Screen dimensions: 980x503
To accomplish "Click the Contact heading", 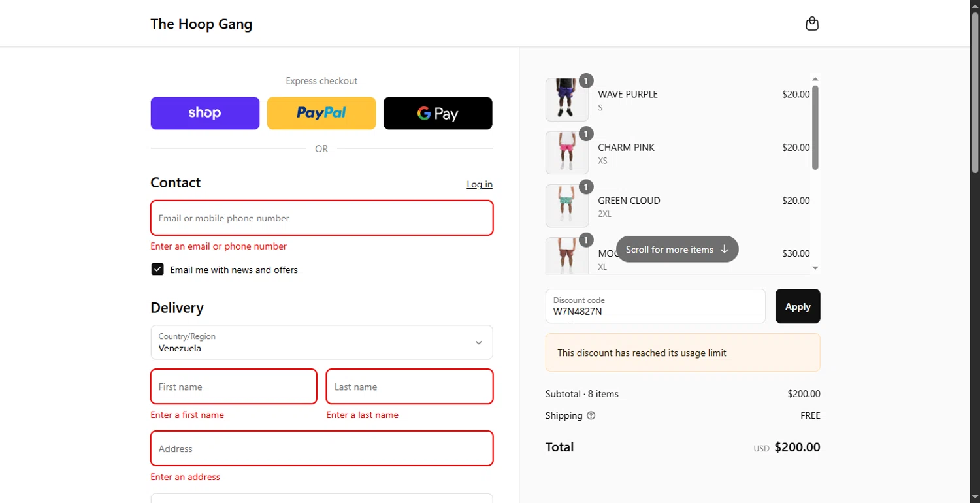I will (176, 183).
